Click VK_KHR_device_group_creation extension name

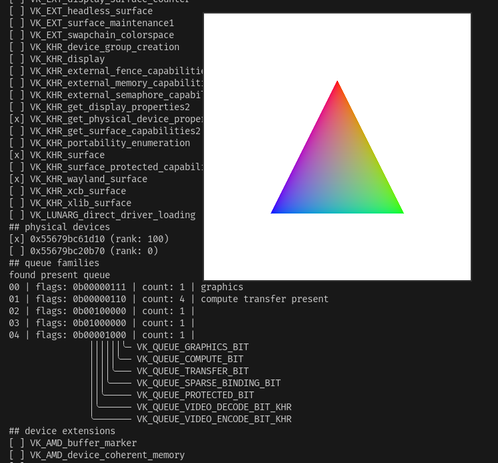pyautogui.click(x=105, y=47)
